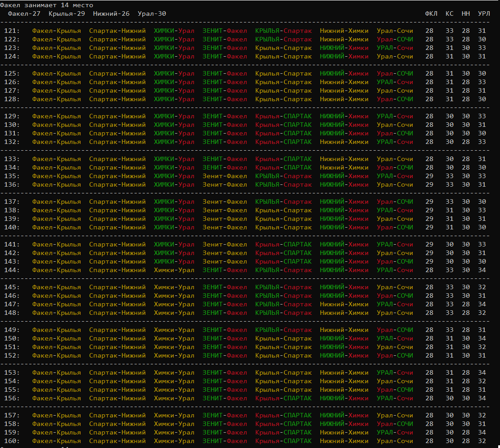Select "Крылья-СПАРТАК" in row 130
This screenshot has width=500, height=448.
(284, 125)
